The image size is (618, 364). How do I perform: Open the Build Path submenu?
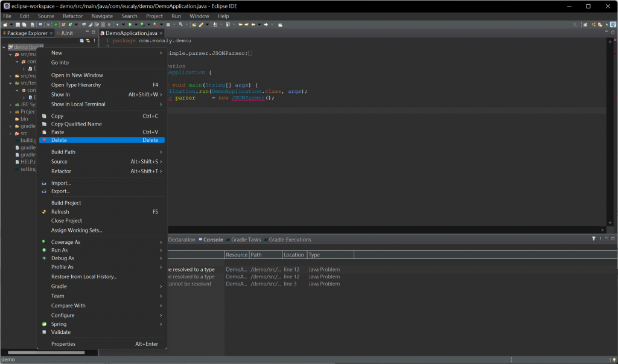tap(63, 152)
